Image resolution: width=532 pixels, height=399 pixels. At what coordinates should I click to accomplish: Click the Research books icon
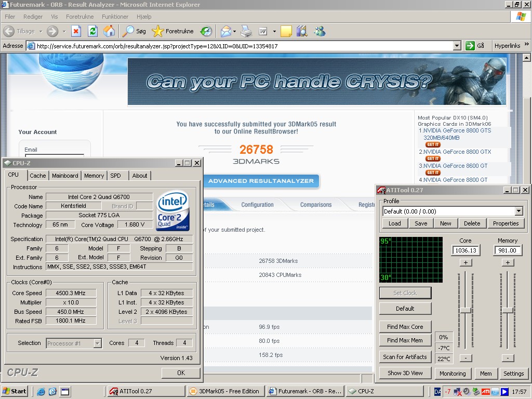coord(302,31)
